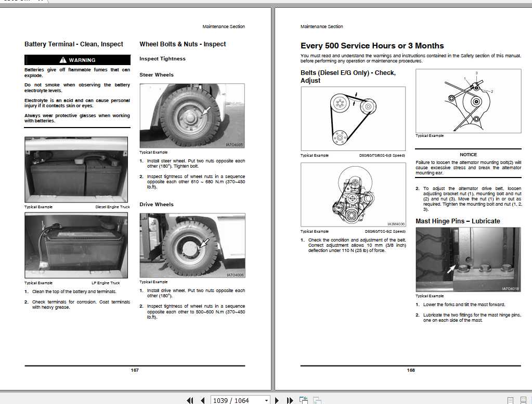This screenshot has height=404, width=532.
Task: Click the steer wheel photo
Action: [x=192, y=116]
